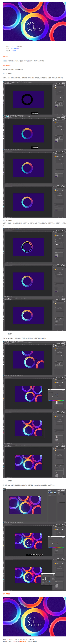Click the 最终效果图 heading
70x644 pixels.
click(6, 594)
